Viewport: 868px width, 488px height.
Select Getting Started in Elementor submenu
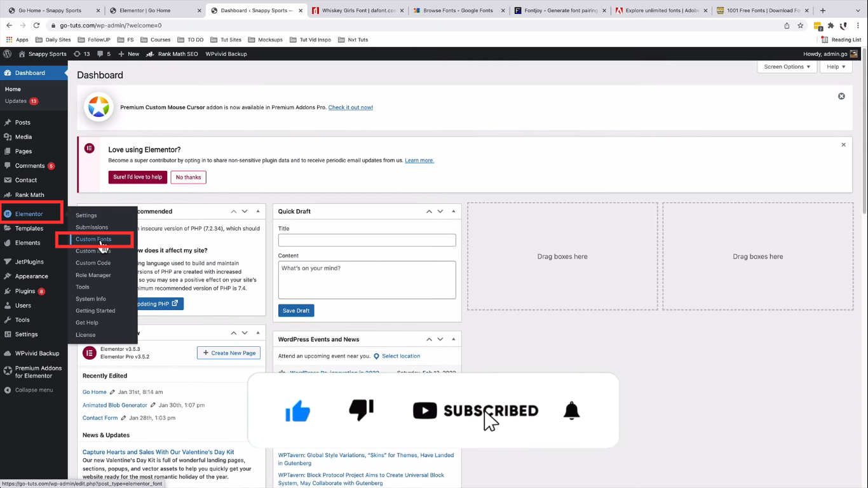pyautogui.click(x=95, y=311)
